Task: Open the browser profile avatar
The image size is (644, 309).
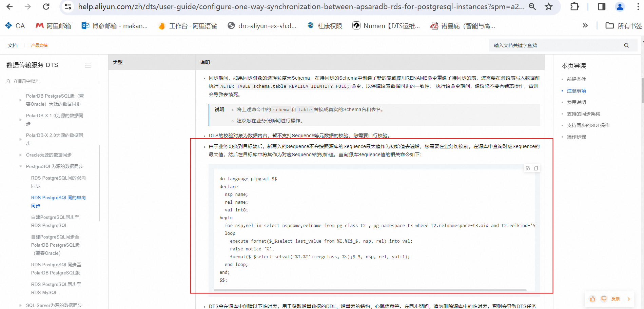Action: click(620, 6)
